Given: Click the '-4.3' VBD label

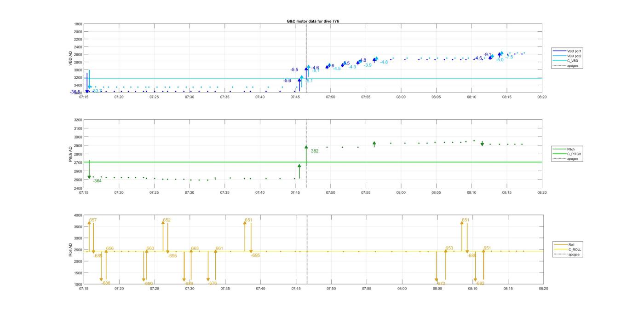Looking at the screenshot, I should coord(352,67).
